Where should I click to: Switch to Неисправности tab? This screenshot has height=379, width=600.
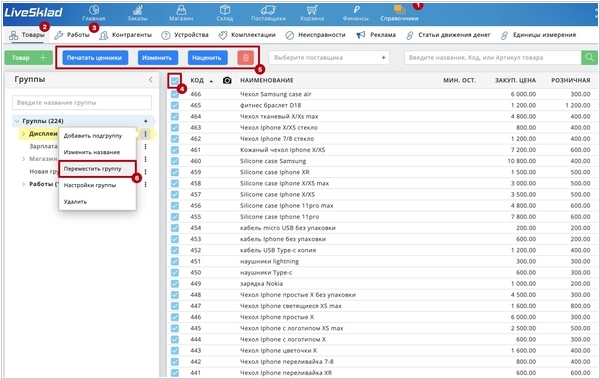(x=315, y=35)
